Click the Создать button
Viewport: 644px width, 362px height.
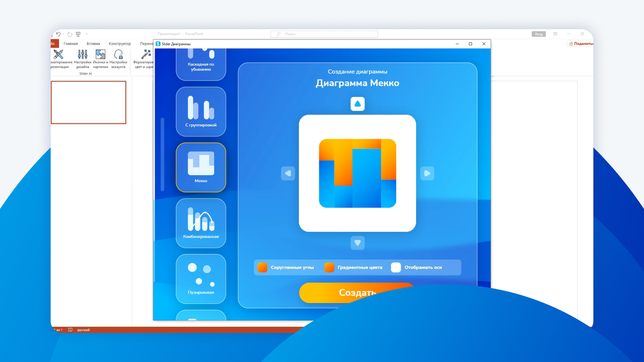[357, 293]
